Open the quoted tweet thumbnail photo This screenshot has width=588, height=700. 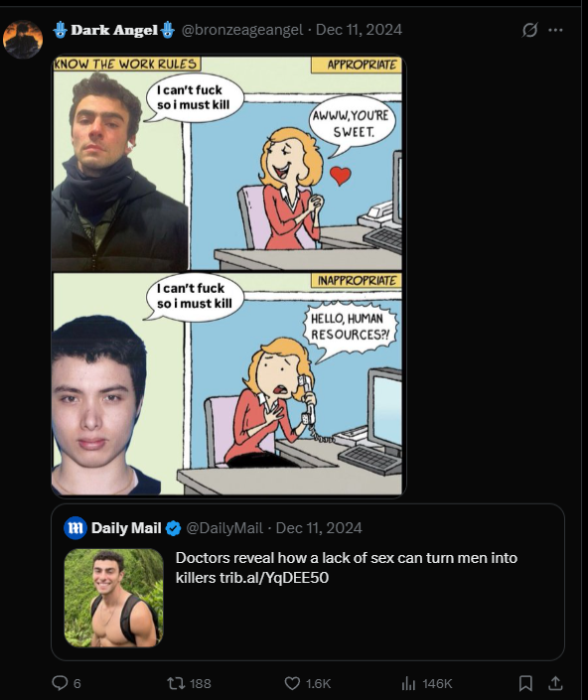(114, 598)
